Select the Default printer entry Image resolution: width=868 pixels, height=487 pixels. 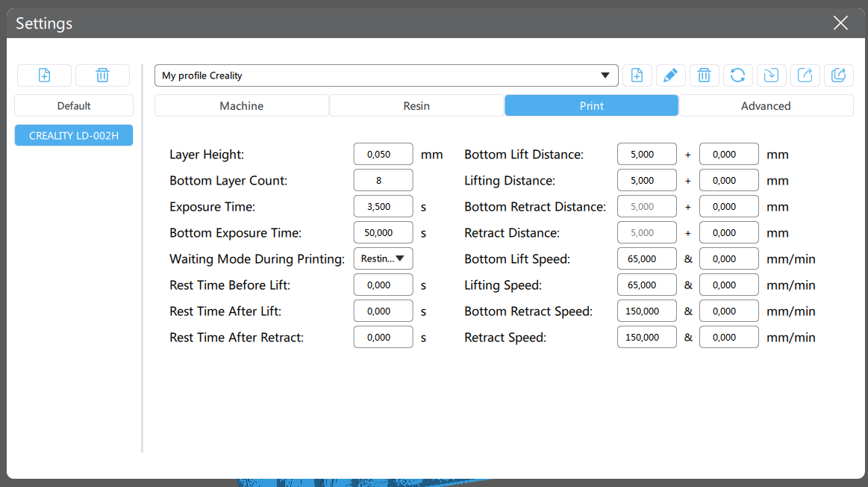click(74, 105)
